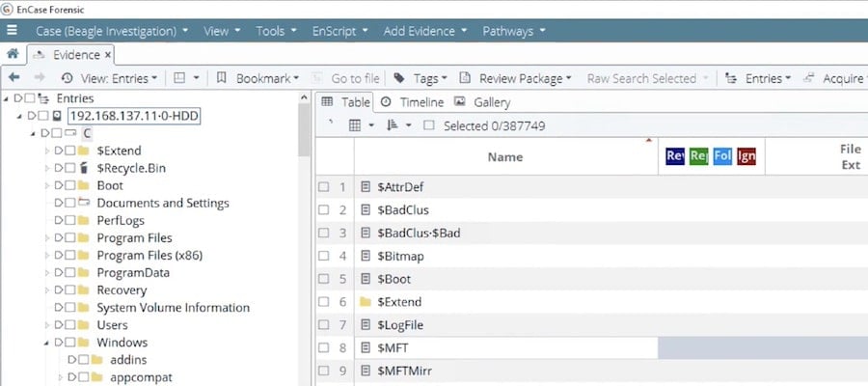The height and width of the screenshot is (386, 868).
Task: Click the $Recycle.Bin trash icon in tree
Action: pyautogui.click(x=84, y=168)
